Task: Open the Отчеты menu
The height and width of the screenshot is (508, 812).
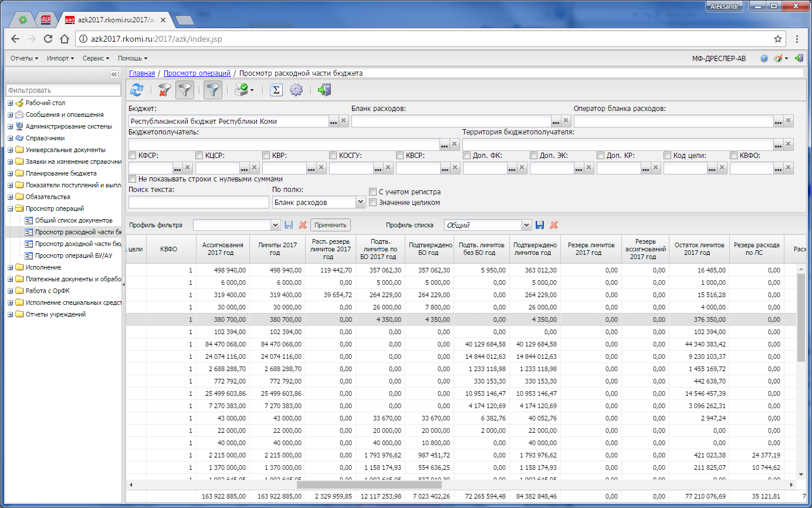Action: 24,58
